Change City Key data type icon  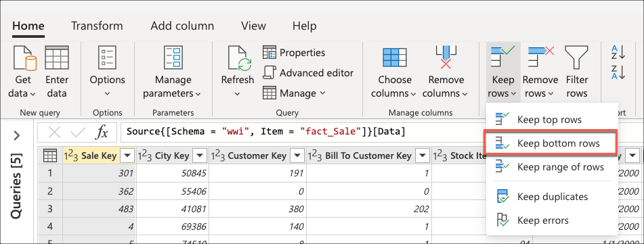point(145,156)
